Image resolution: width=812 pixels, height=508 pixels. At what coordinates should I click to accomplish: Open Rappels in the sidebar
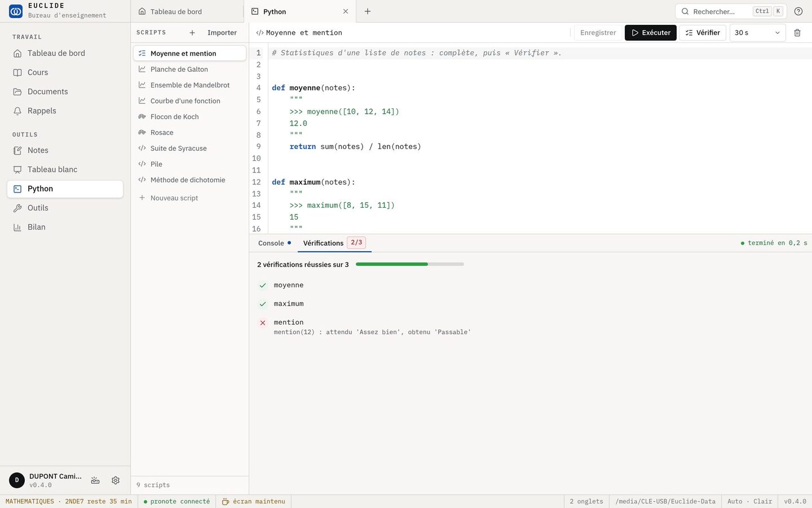point(65,111)
